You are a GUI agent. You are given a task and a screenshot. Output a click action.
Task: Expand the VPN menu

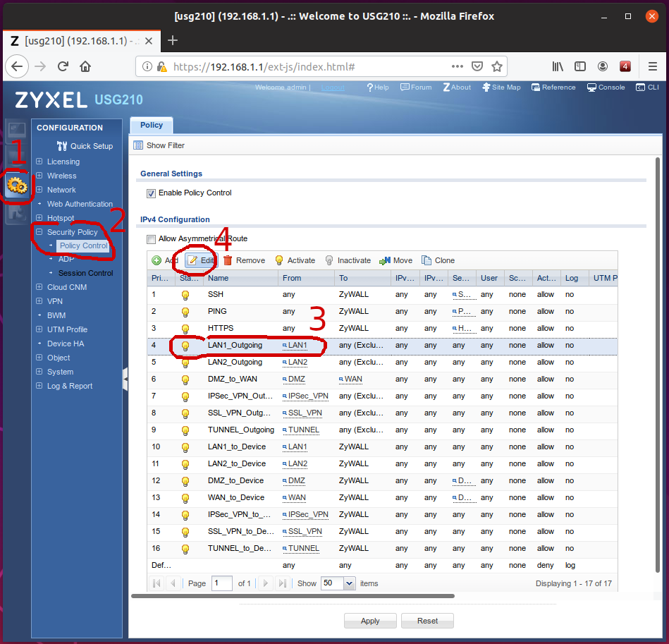[39, 301]
